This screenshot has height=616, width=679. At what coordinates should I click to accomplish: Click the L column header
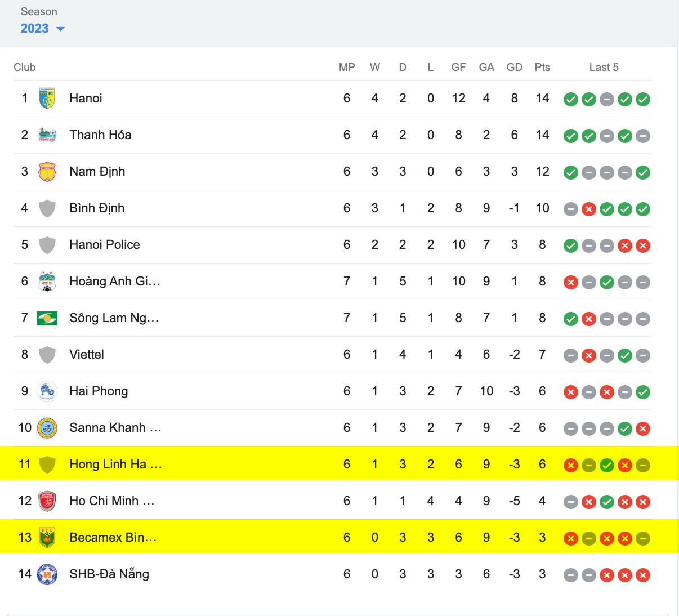click(x=431, y=68)
